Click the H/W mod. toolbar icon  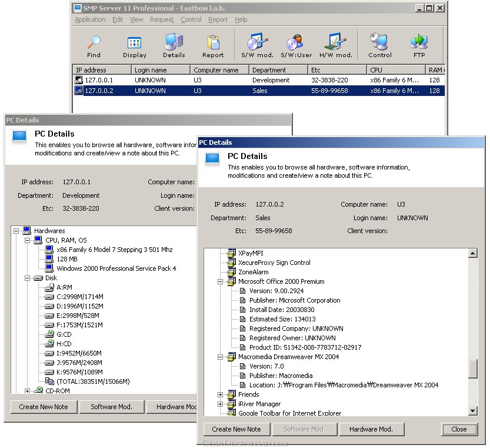coord(336,45)
